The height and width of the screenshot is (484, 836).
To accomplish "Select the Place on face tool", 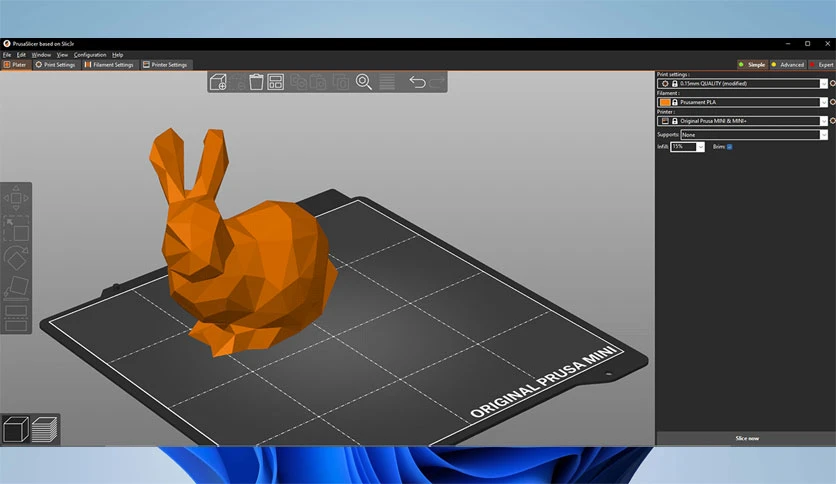I will (x=16, y=287).
